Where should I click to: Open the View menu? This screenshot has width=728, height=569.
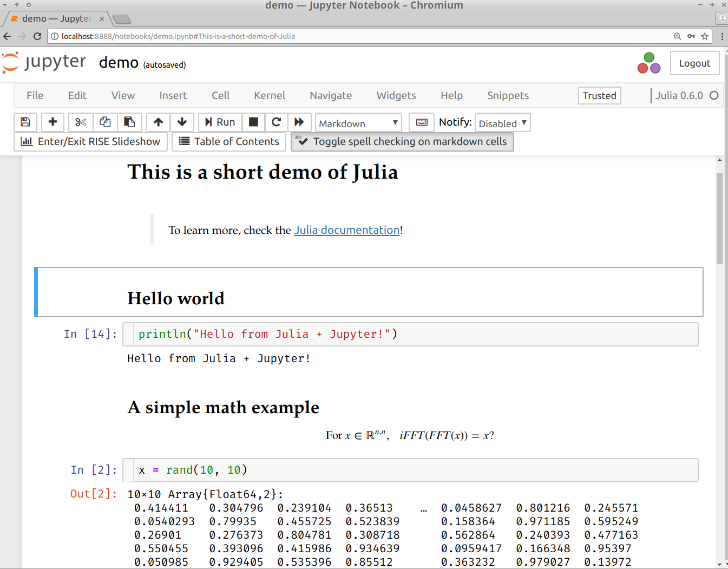point(123,95)
